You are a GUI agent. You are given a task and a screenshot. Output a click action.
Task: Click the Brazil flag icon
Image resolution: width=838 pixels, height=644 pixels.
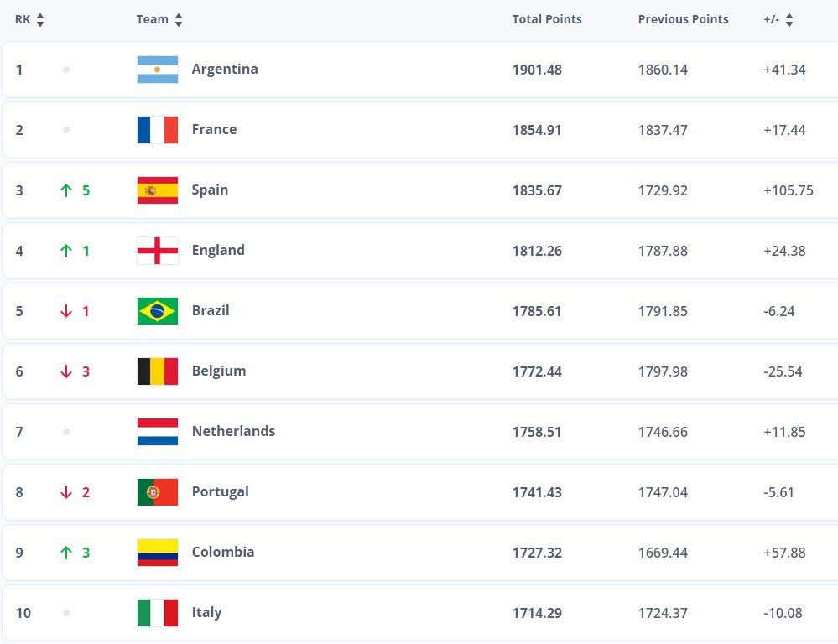[158, 311]
